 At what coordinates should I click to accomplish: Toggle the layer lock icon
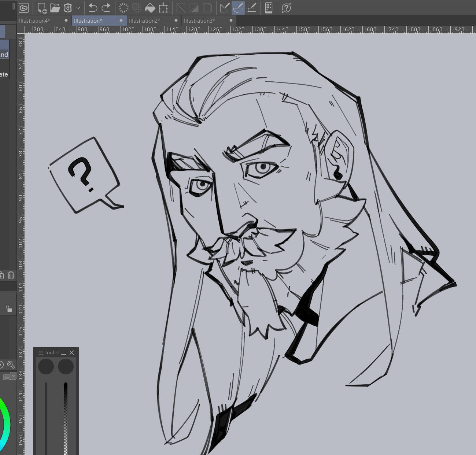(9, 309)
